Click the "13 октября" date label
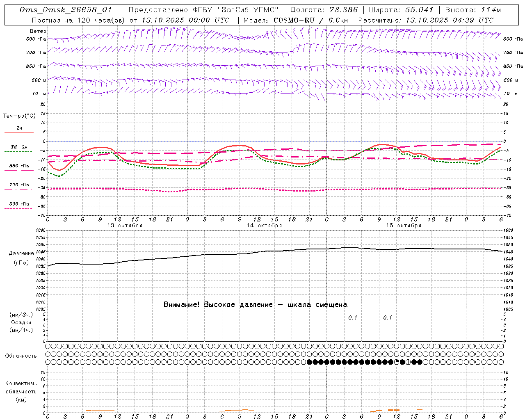The width and height of the screenshot is (525, 420). pos(125,226)
